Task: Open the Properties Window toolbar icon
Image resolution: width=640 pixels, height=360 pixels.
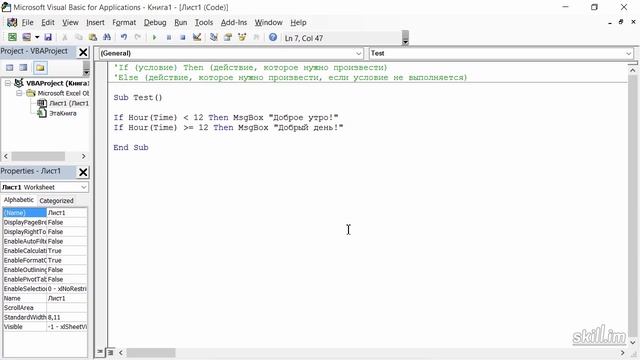Action: tap(228, 38)
